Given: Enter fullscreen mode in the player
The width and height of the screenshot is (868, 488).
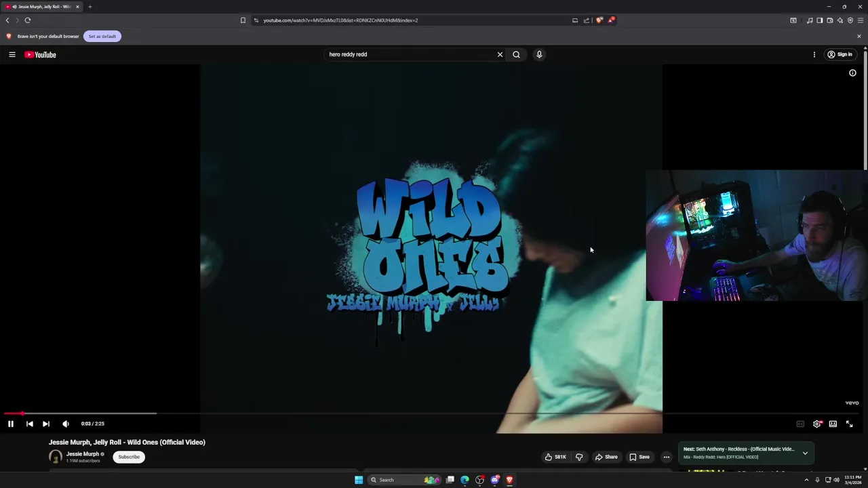Looking at the screenshot, I should pyautogui.click(x=849, y=424).
